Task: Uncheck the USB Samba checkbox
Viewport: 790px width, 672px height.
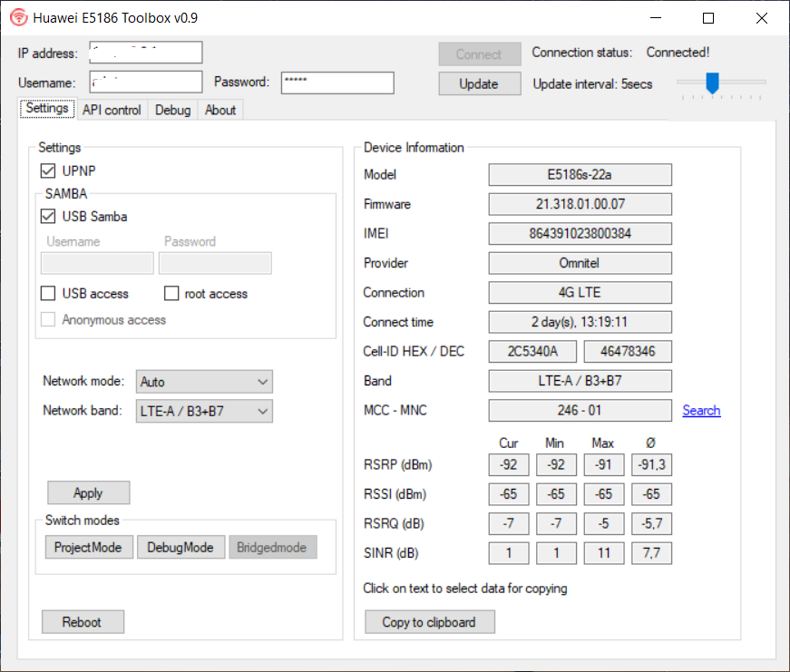Action: 48,217
